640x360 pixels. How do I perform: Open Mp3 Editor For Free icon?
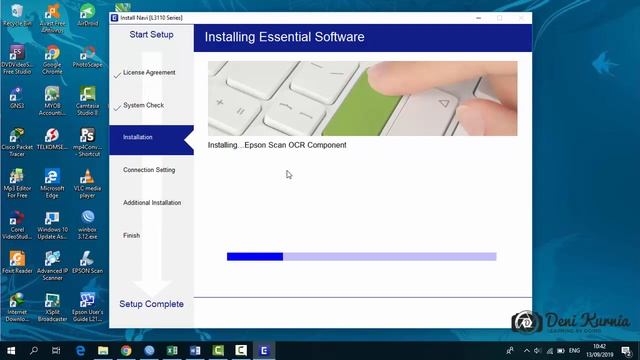click(17, 184)
